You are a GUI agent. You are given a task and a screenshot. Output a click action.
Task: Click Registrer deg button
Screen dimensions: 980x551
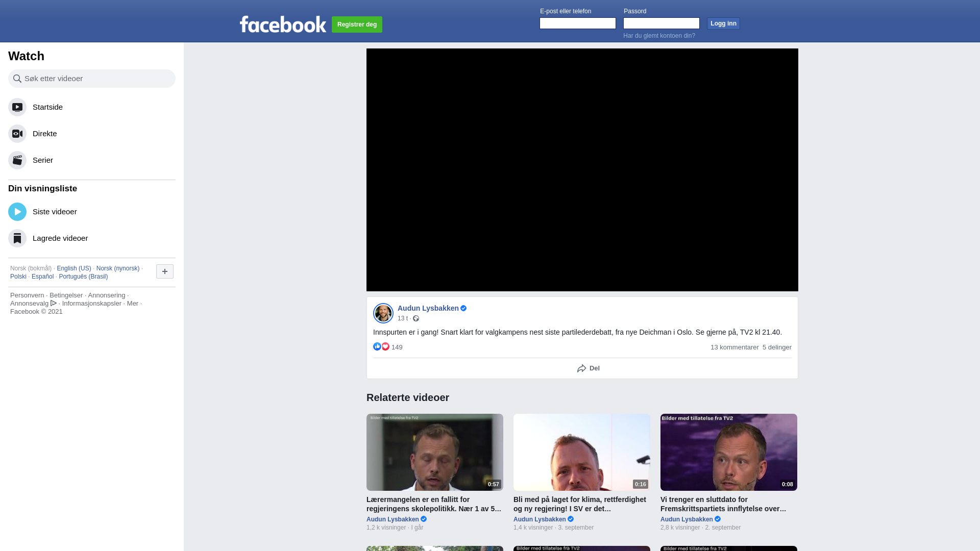(357, 24)
